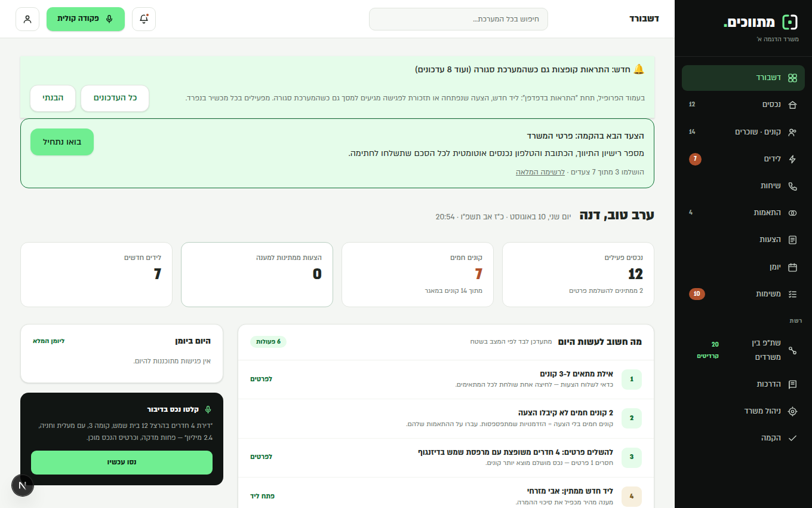Click לפרטים on the אילת מתאים ל-3 קונים row
812x508 pixels.
(x=261, y=379)
